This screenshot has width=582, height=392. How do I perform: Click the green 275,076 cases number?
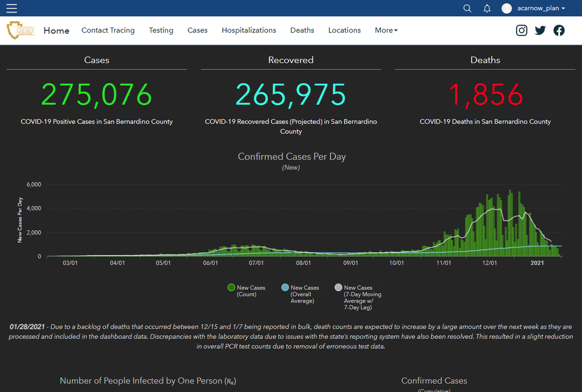click(97, 94)
